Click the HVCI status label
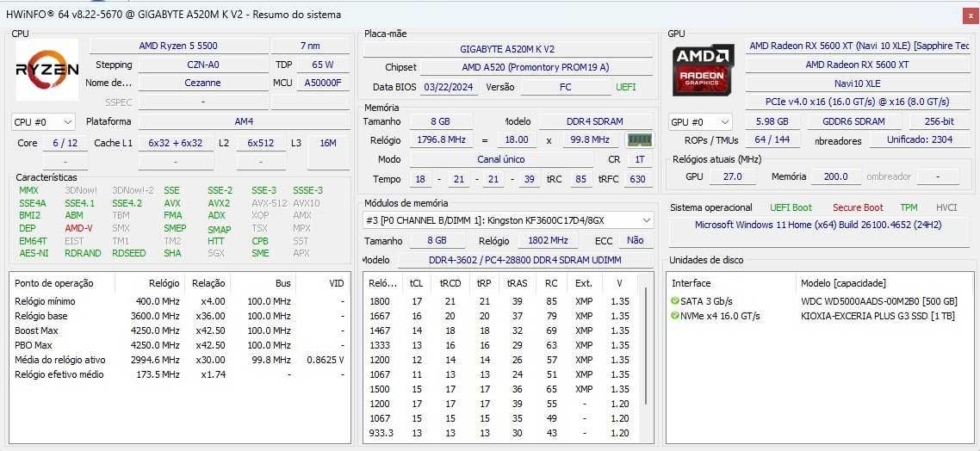The height and width of the screenshot is (451, 980). pos(946,207)
